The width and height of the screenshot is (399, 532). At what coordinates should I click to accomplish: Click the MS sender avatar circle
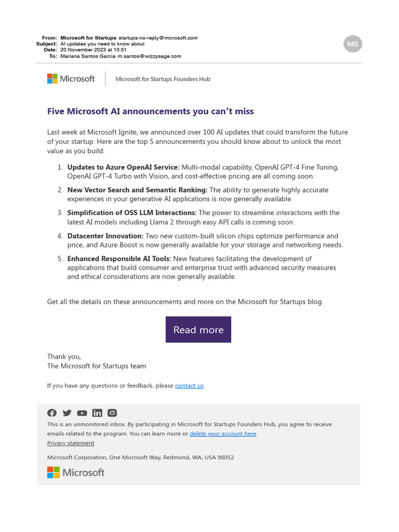[353, 44]
